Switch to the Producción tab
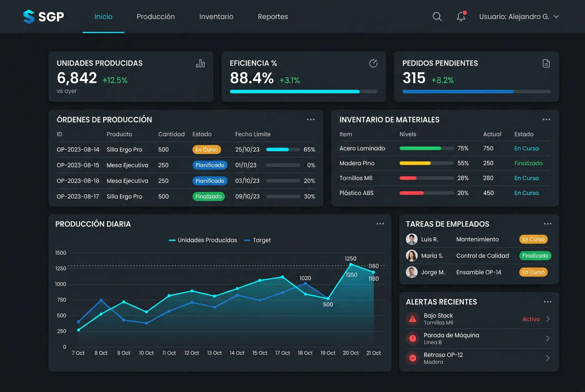585x392 pixels. [x=156, y=17]
